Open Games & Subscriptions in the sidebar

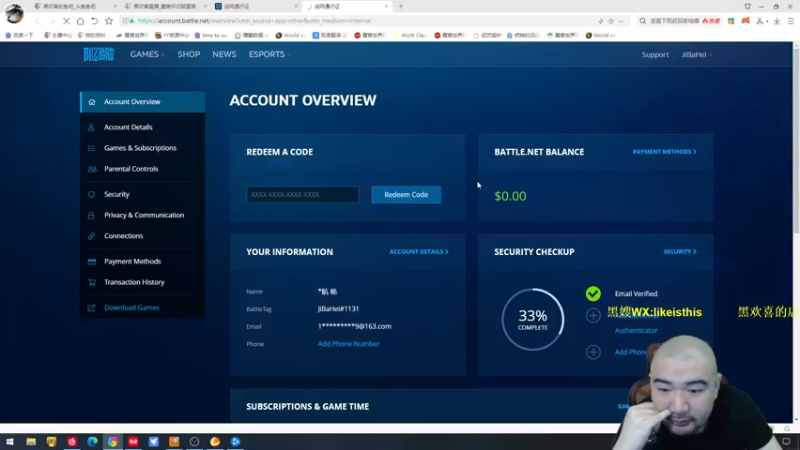(x=140, y=148)
